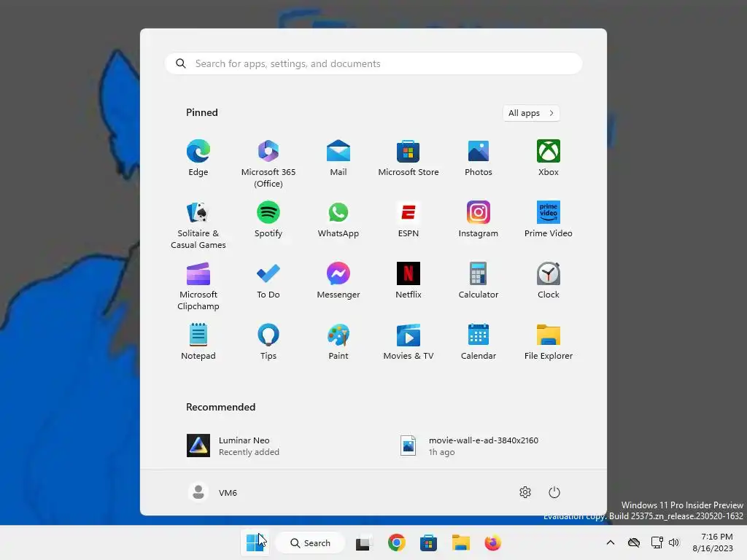Open Movies & TV
Image resolution: width=747 pixels, height=560 pixels.
409,342
